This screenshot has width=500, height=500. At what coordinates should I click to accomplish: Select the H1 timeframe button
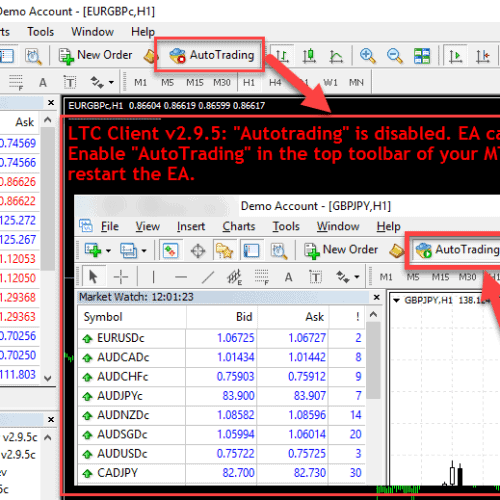(249, 82)
